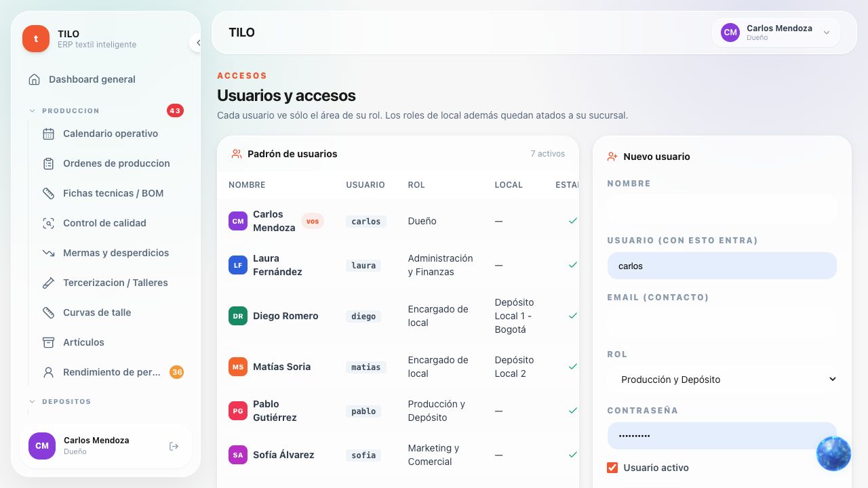Click the pablo username tag
The width and height of the screenshot is (868, 488).
(363, 411)
